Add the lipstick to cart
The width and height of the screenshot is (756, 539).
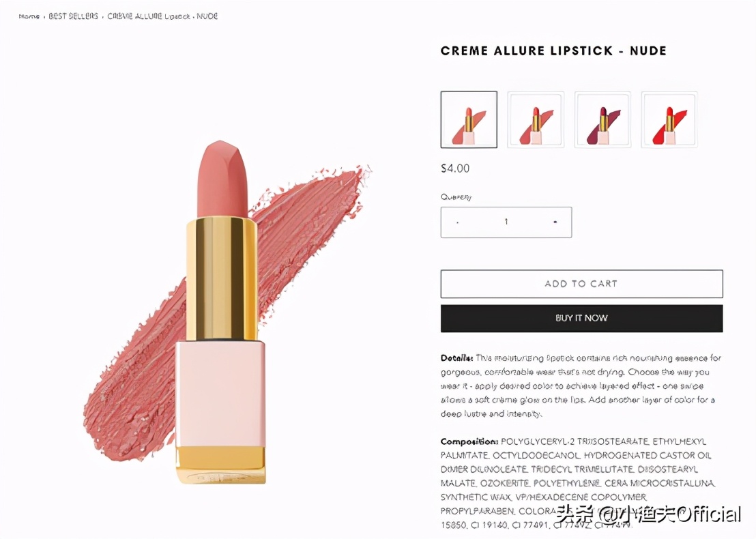tap(581, 284)
